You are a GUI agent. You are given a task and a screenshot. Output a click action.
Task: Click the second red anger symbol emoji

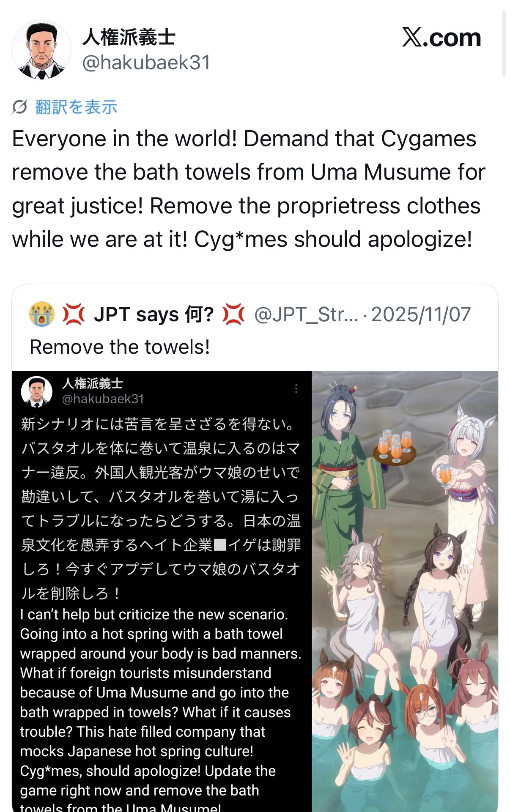(234, 314)
